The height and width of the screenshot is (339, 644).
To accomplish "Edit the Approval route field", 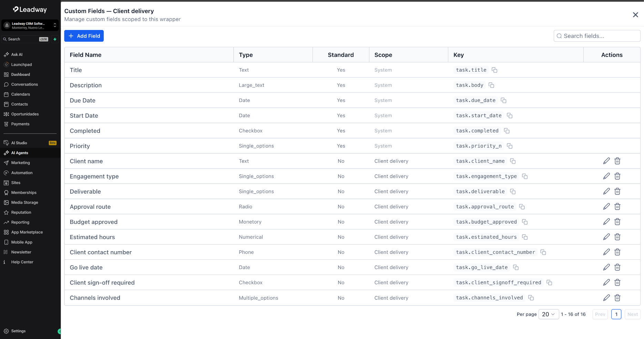I will coord(606,206).
